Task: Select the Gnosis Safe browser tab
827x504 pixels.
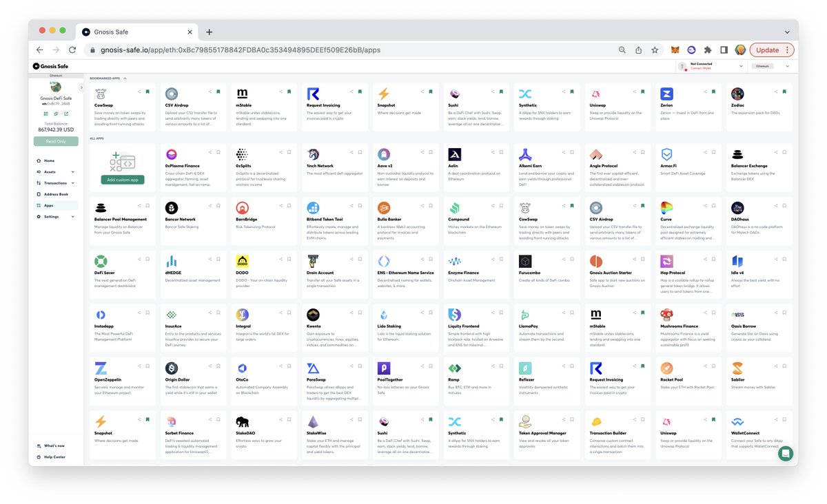Action: click(136, 32)
